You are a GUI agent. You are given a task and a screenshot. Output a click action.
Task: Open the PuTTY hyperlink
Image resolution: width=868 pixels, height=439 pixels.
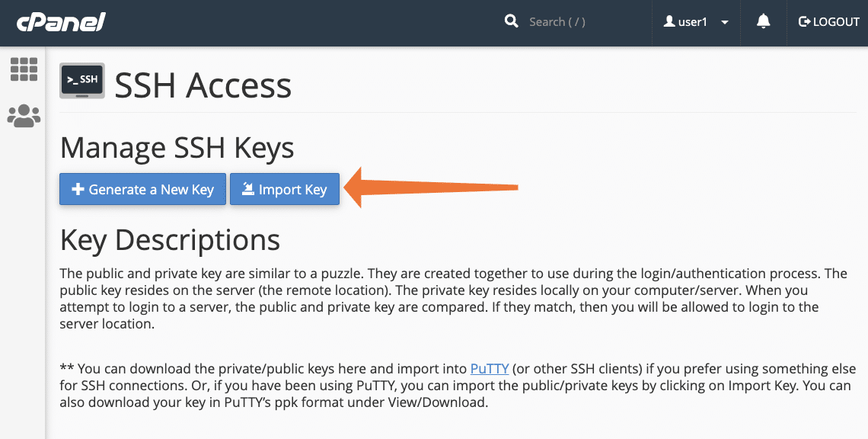(x=490, y=368)
